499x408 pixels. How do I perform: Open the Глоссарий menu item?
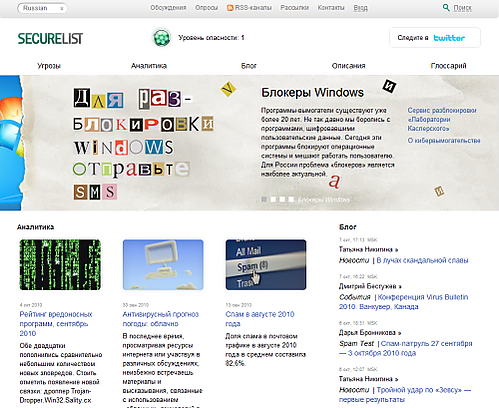[x=448, y=66]
